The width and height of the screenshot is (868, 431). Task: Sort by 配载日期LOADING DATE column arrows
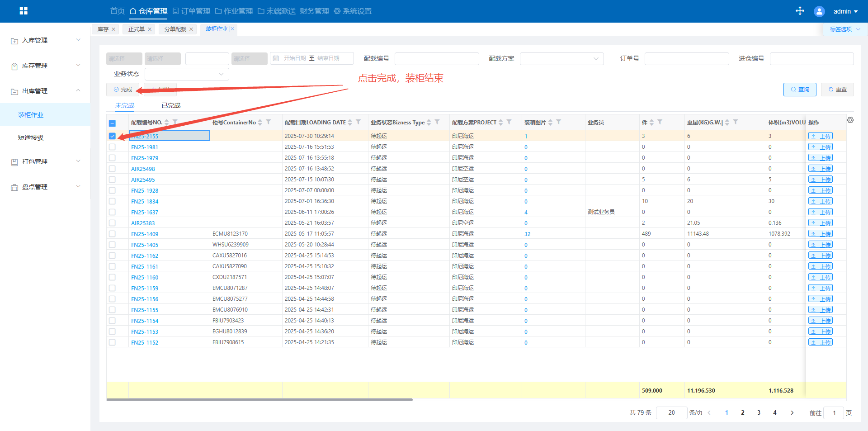[x=350, y=123]
